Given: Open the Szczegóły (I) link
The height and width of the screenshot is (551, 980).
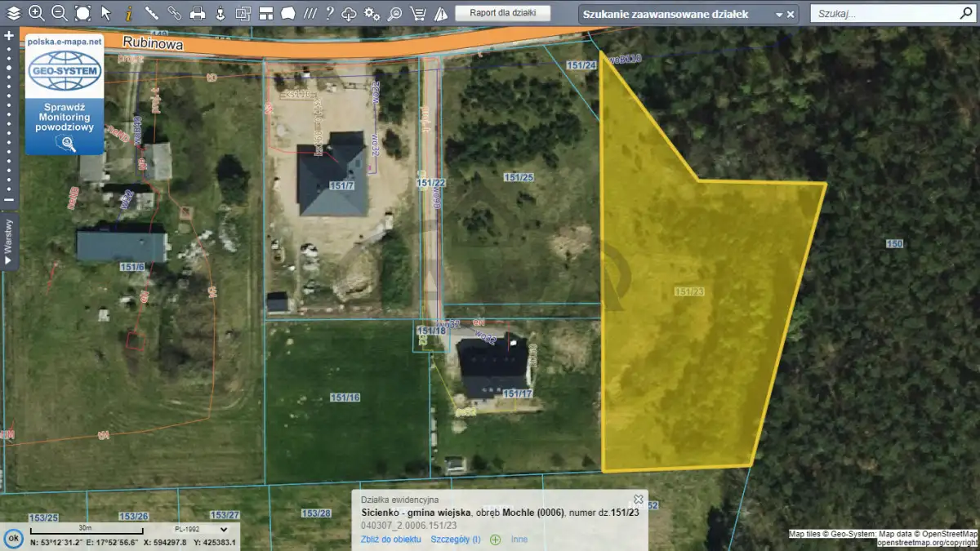Looking at the screenshot, I should [455, 540].
